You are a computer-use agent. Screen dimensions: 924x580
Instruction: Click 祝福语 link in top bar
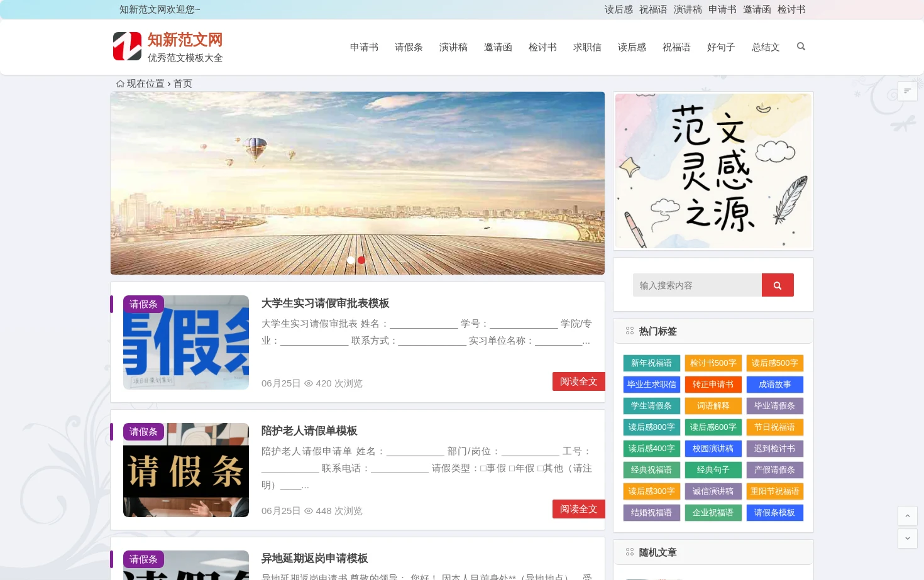653,9
